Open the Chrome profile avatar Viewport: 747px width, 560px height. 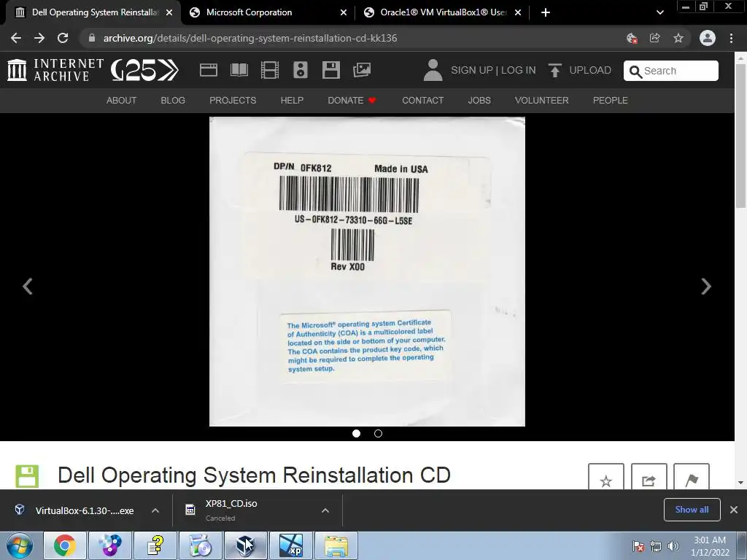(x=708, y=38)
